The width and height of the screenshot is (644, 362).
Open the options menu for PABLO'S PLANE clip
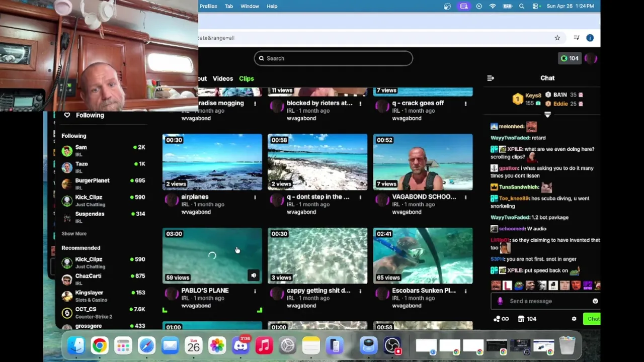255,291
